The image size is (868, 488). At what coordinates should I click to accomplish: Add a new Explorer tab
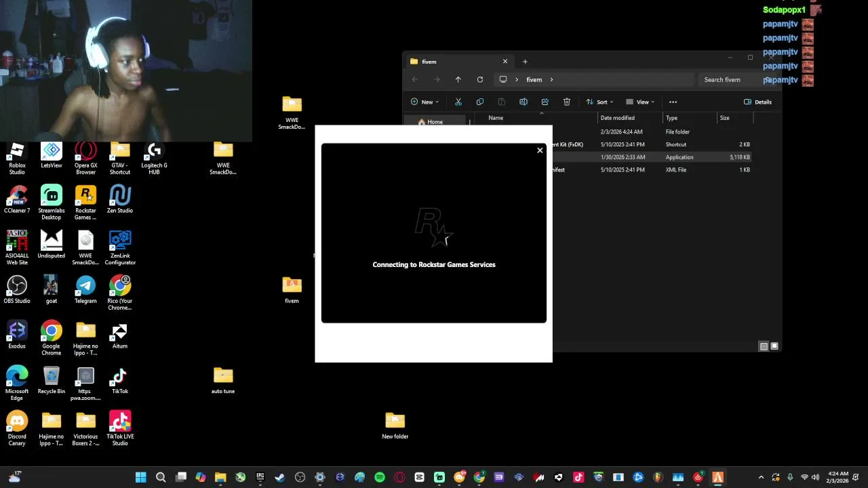point(525,62)
